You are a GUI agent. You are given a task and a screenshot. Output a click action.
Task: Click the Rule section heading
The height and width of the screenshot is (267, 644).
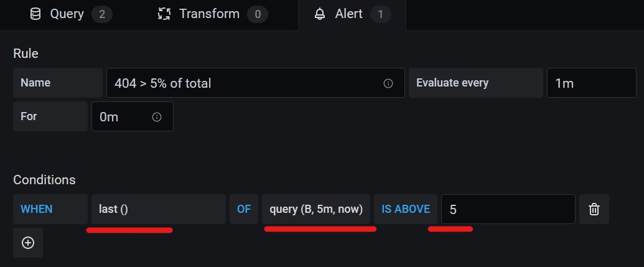coord(26,54)
